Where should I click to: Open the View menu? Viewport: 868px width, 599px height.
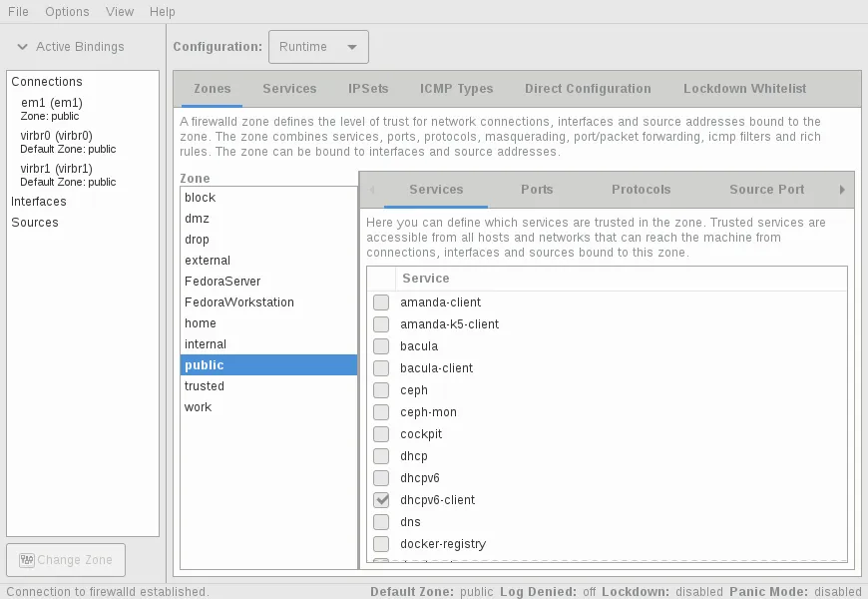tap(120, 12)
